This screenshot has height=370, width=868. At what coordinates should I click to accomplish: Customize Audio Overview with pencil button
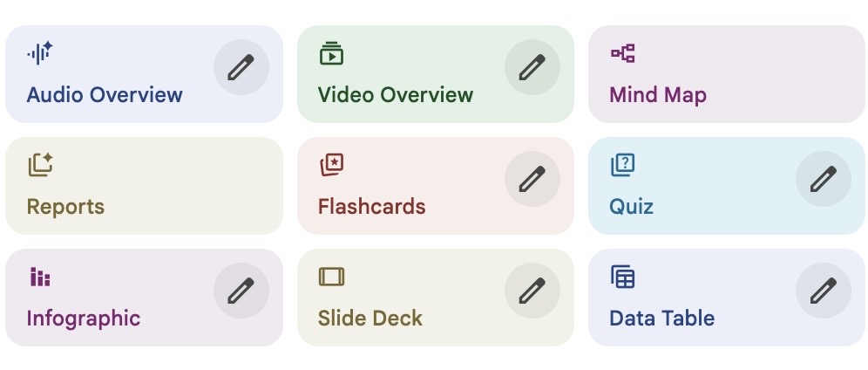click(x=241, y=67)
